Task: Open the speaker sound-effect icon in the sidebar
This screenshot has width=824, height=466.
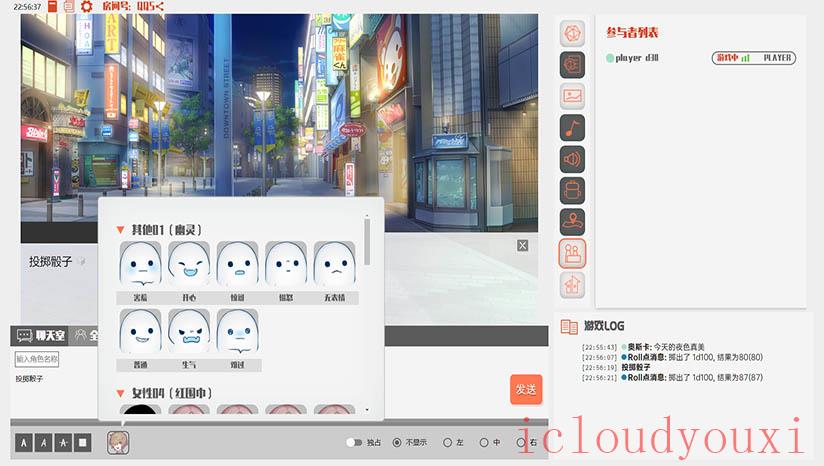Action: pos(572,159)
